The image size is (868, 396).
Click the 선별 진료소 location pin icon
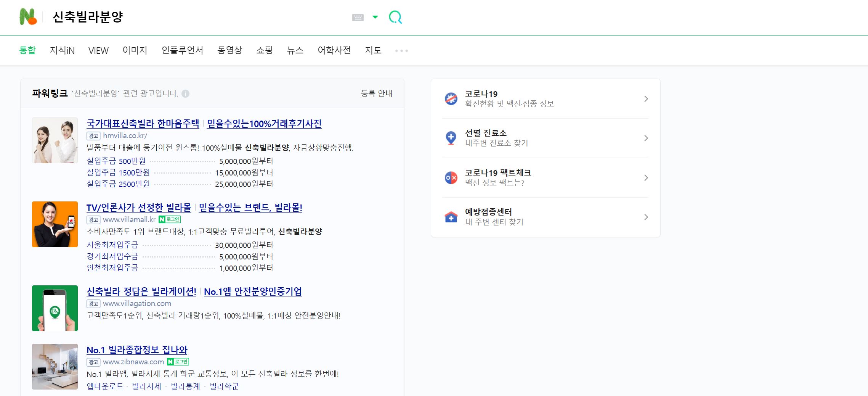point(451,138)
